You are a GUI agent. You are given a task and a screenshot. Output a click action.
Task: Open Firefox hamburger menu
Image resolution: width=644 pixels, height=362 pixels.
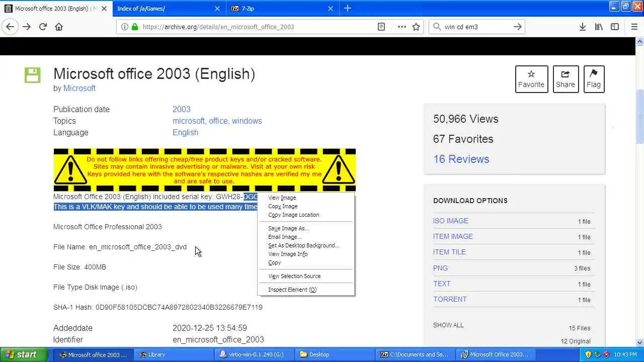coord(634,27)
